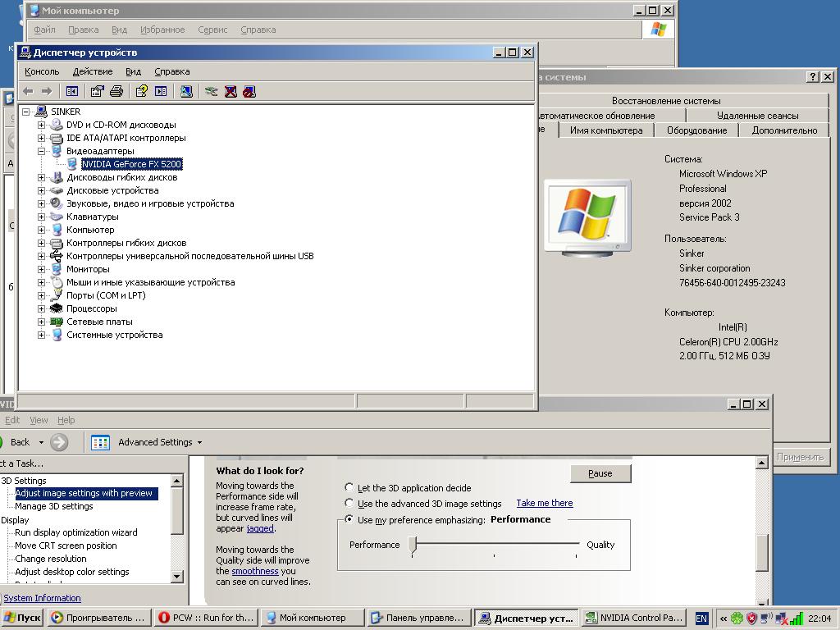Click the EN language indicator
Image resolution: width=840 pixels, height=630 pixels.
(x=701, y=619)
